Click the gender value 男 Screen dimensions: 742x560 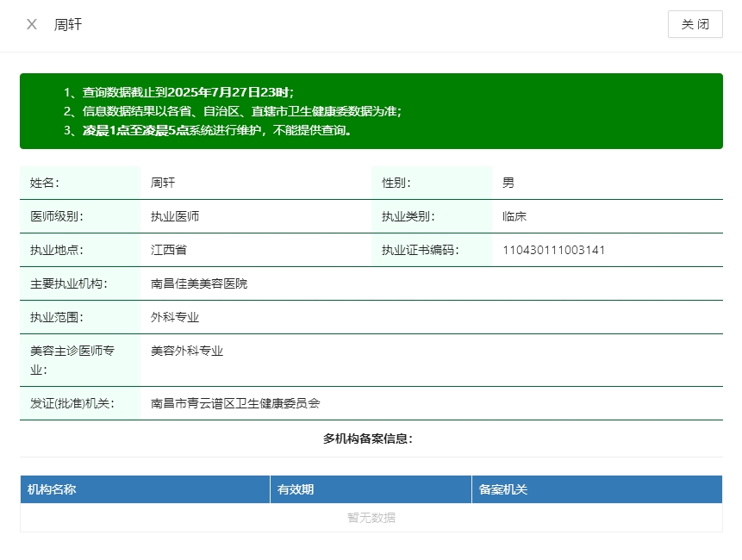tap(508, 183)
